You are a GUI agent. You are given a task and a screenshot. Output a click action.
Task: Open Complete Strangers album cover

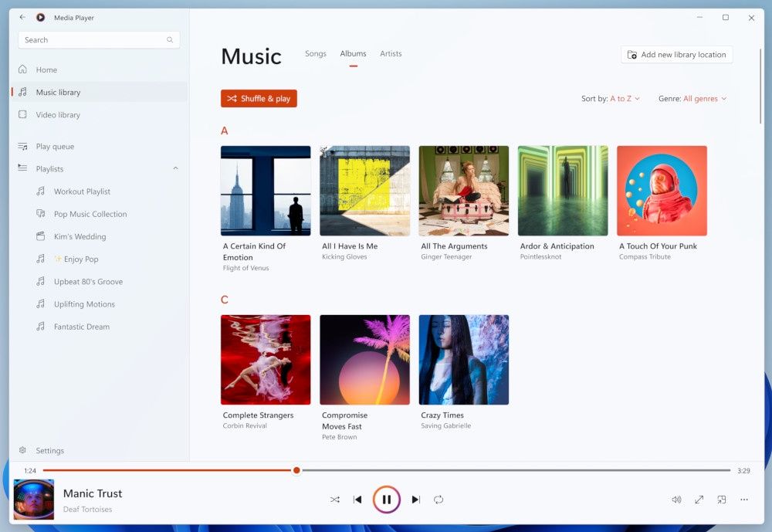coord(266,360)
